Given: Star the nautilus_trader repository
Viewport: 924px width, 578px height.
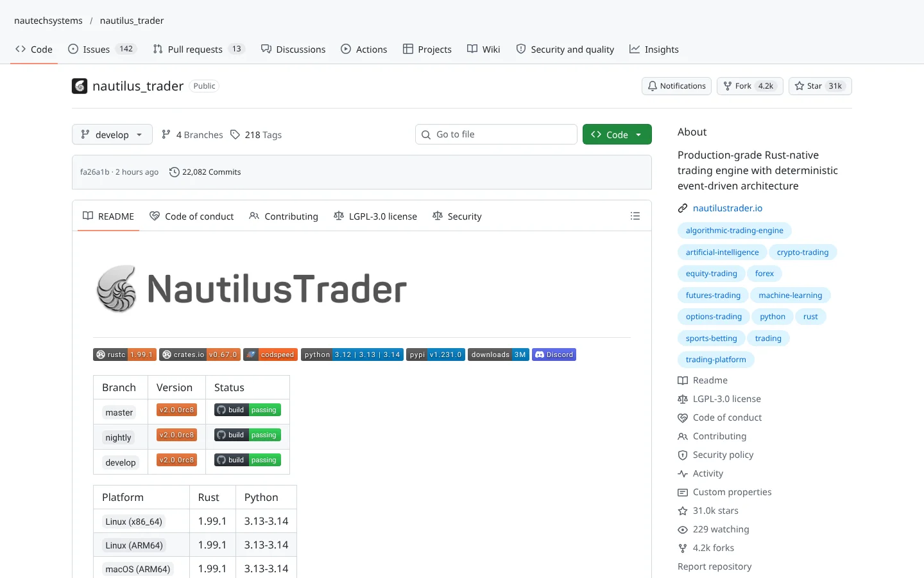Looking at the screenshot, I should [x=820, y=86].
